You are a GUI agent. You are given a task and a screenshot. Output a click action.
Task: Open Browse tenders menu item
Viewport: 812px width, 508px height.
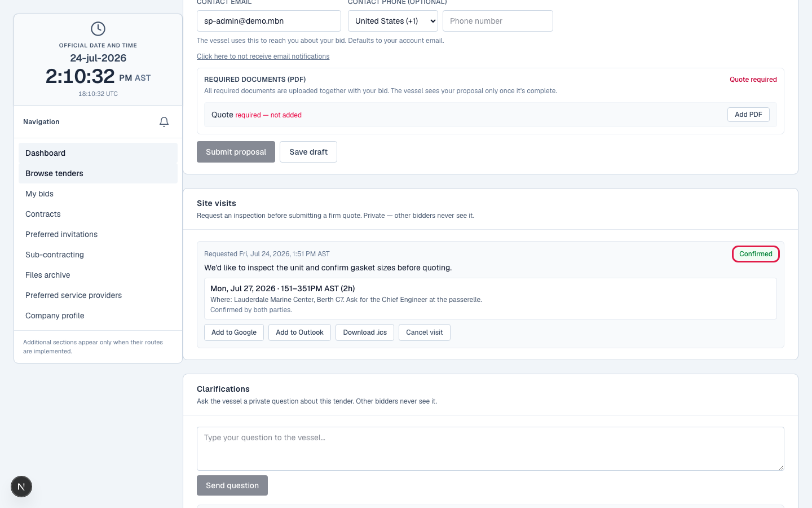(x=98, y=173)
